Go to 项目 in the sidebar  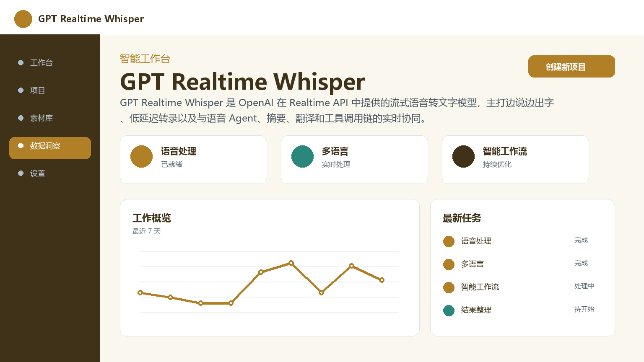click(x=50, y=90)
